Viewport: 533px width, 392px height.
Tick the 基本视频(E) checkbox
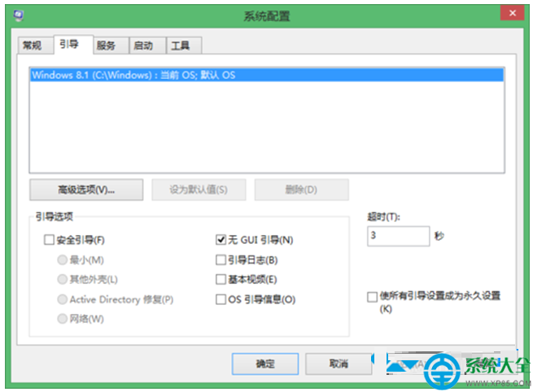tap(221, 280)
